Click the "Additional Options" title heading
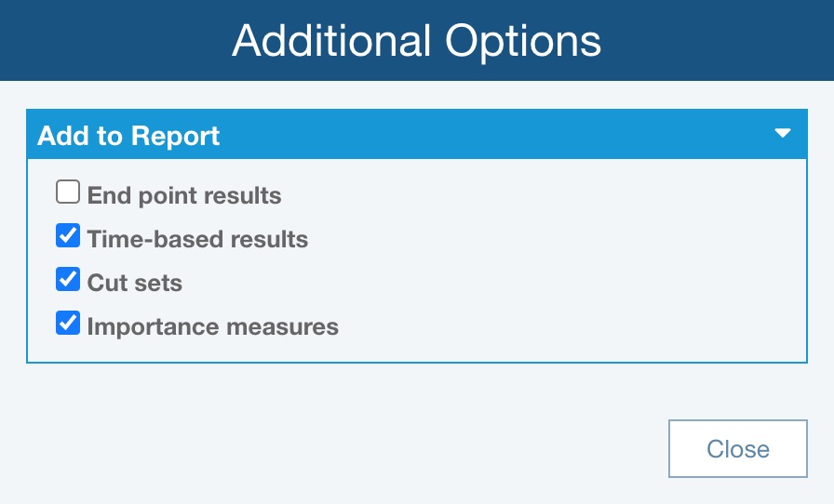 tap(416, 41)
